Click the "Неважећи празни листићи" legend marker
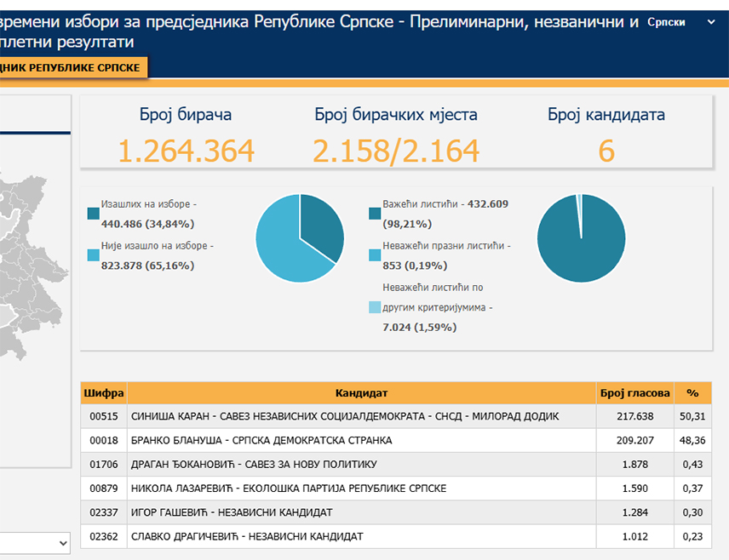 (x=373, y=254)
